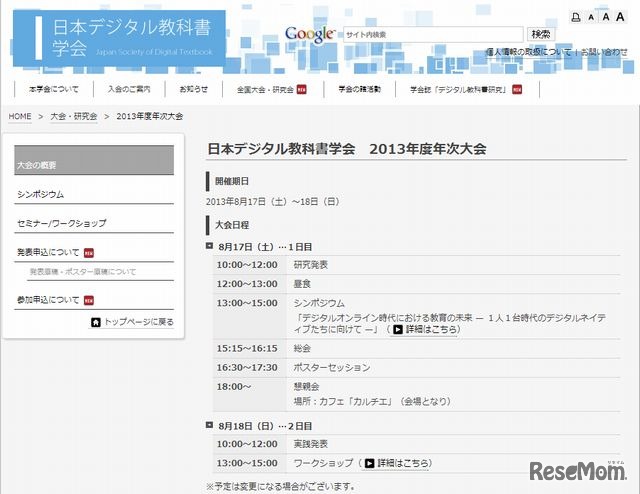This screenshot has width=640, height=494.
Task: Select the large font size A
Action: 620,17
